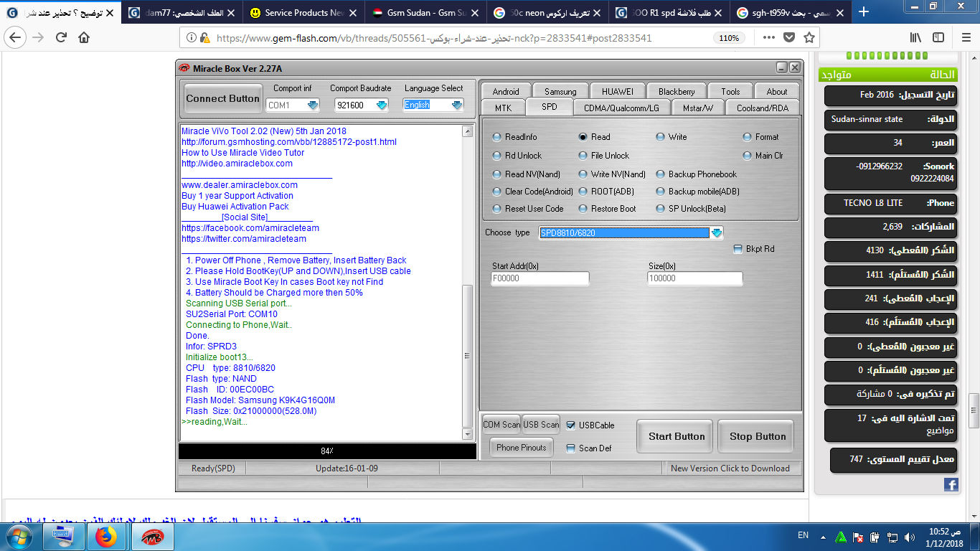
Task: Reload the page with the refresh icon
Action: tap(61, 37)
